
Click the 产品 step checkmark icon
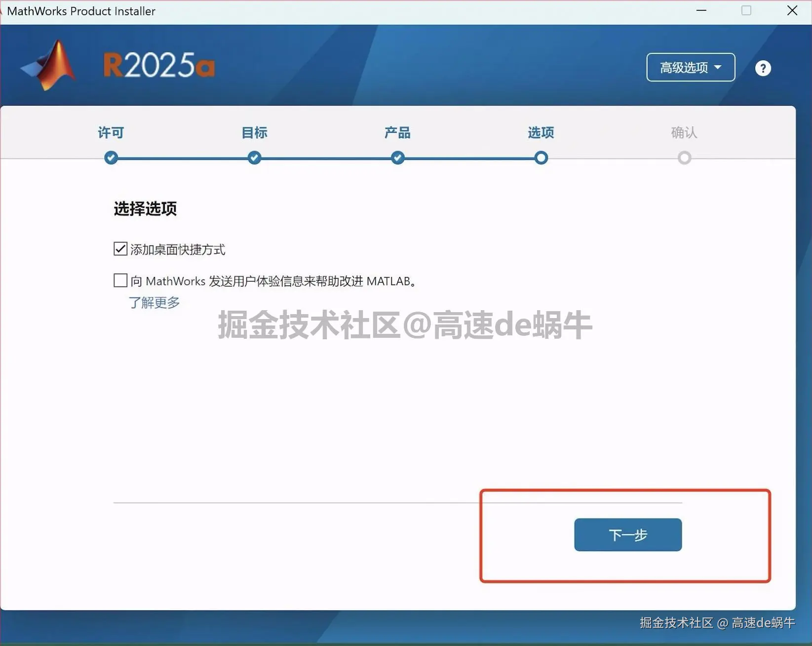point(397,158)
